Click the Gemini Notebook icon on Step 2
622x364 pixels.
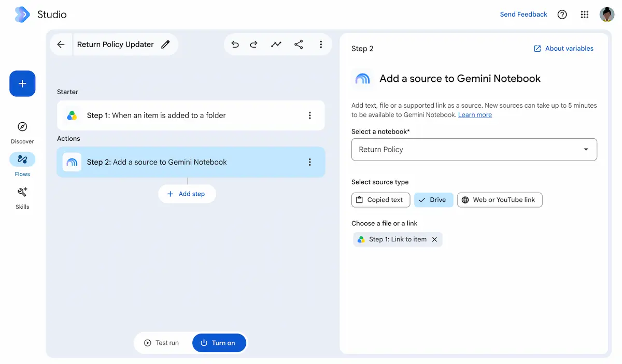[x=72, y=162]
